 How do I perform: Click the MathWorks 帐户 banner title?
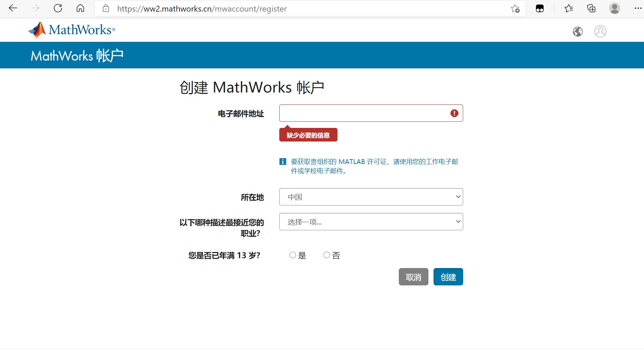tap(77, 55)
